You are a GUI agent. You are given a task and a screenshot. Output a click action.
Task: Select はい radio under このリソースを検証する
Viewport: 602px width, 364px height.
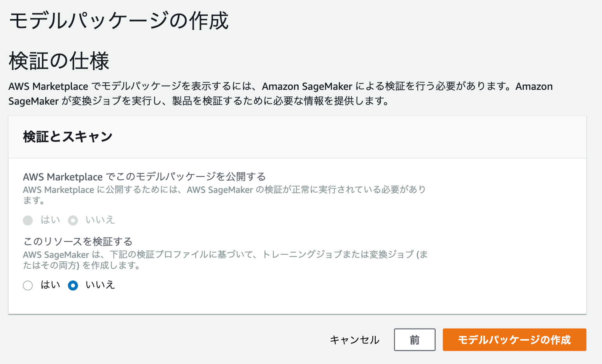pyautogui.click(x=28, y=285)
